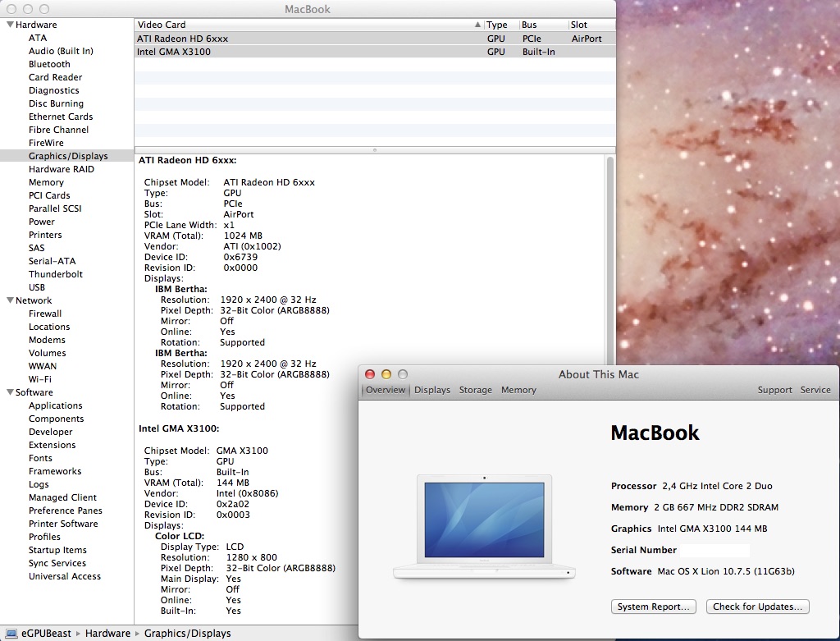Image resolution: width=840 pixels, height=641 pixels.
Task: Collapse the Software section triangle
Action: [10, 392]
